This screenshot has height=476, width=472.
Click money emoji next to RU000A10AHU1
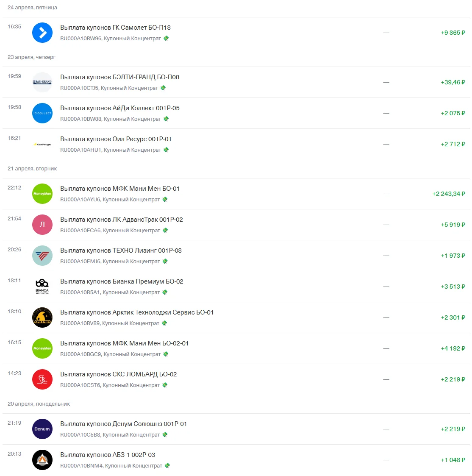pos(166,150)
